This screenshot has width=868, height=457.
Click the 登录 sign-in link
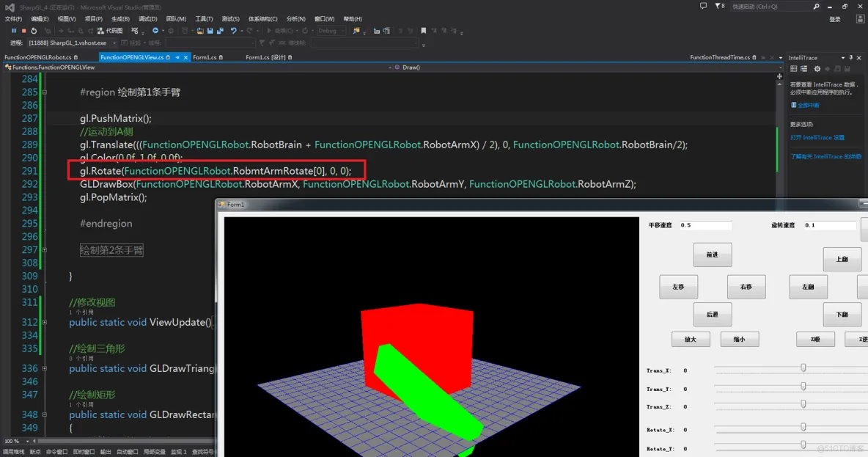[835, 19]
